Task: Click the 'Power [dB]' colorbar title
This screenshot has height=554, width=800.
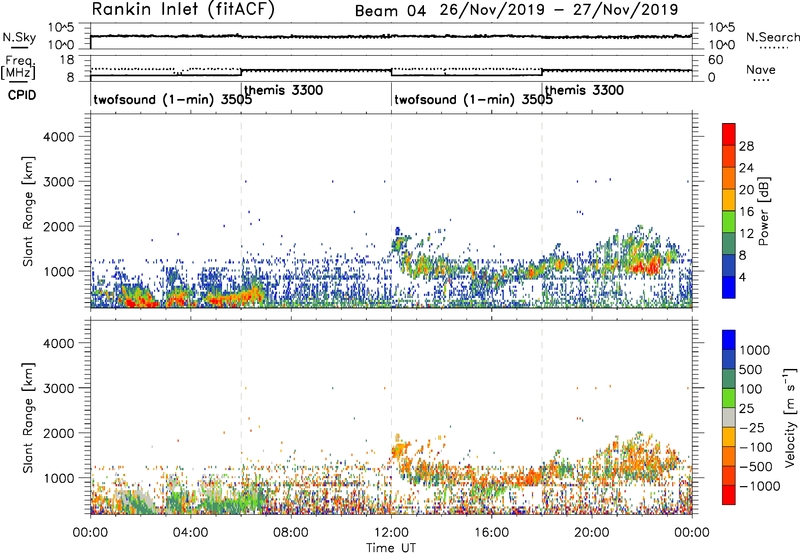Action: (764, 211)
